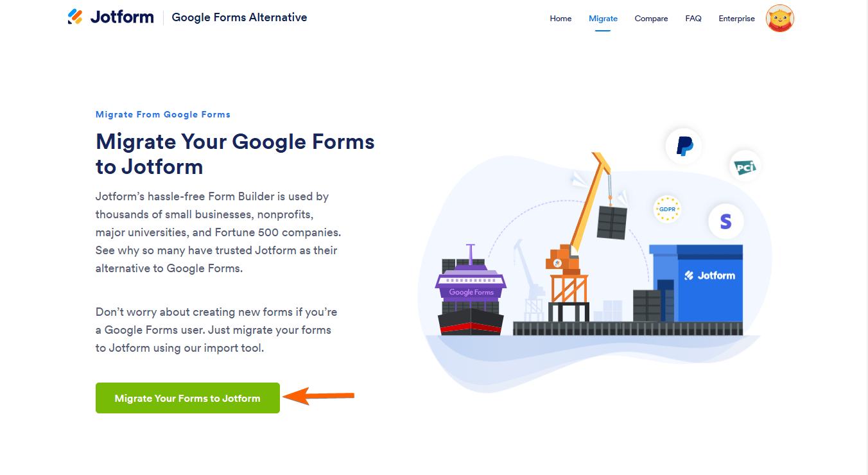Viewport: 868px width, 475px height.
Task: Go to the Home nav item
Action: [560, 19]
